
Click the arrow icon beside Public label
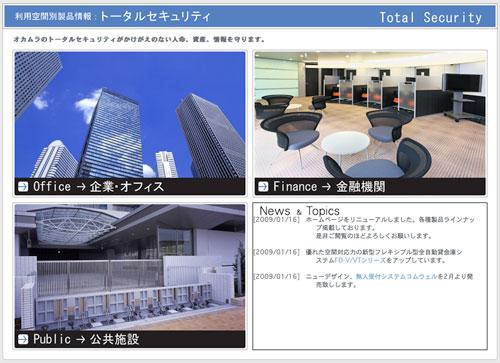point(23,339)
